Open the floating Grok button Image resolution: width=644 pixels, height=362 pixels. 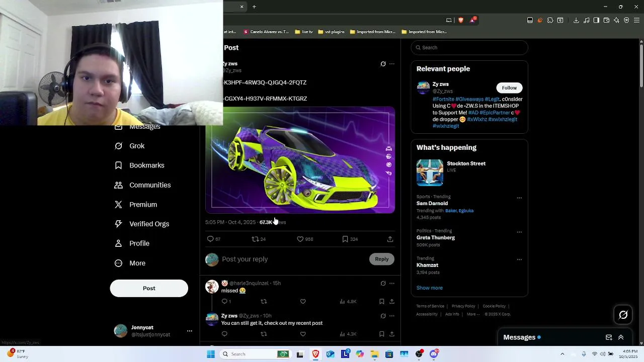623,315
